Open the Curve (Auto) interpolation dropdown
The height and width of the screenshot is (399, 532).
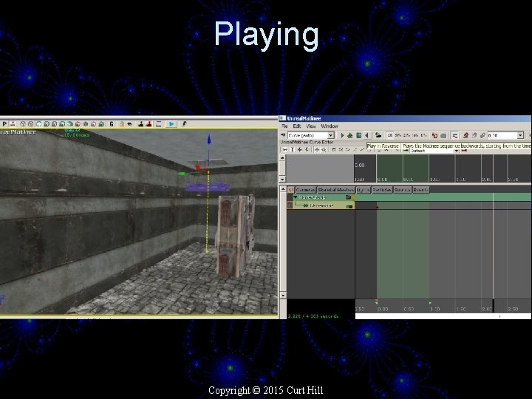311,135
